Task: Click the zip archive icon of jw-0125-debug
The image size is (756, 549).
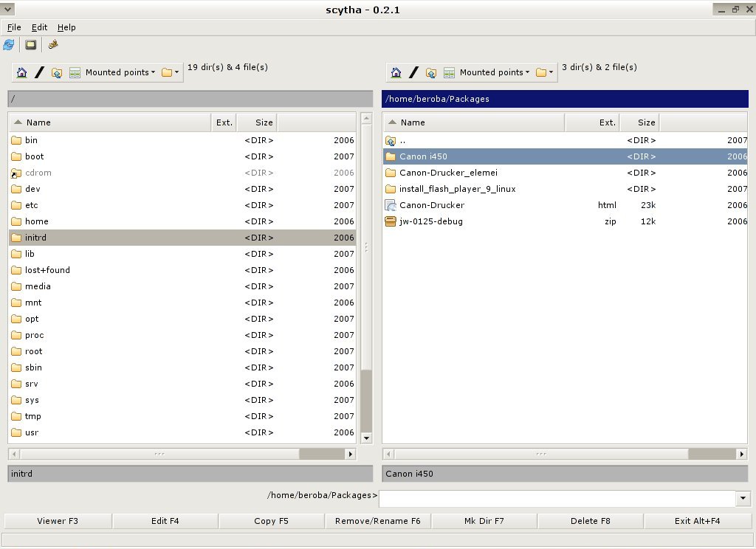Action: click(x=391, y=221)
